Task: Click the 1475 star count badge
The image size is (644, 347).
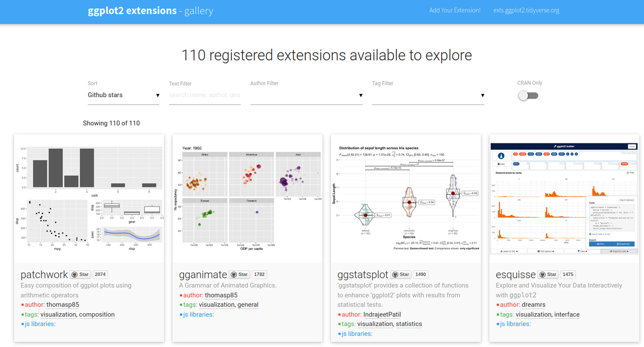Action: [568, 274]
